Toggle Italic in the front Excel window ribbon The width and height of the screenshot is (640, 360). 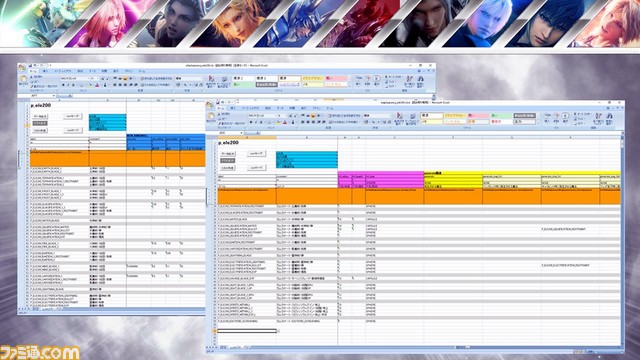click(256, 122)
